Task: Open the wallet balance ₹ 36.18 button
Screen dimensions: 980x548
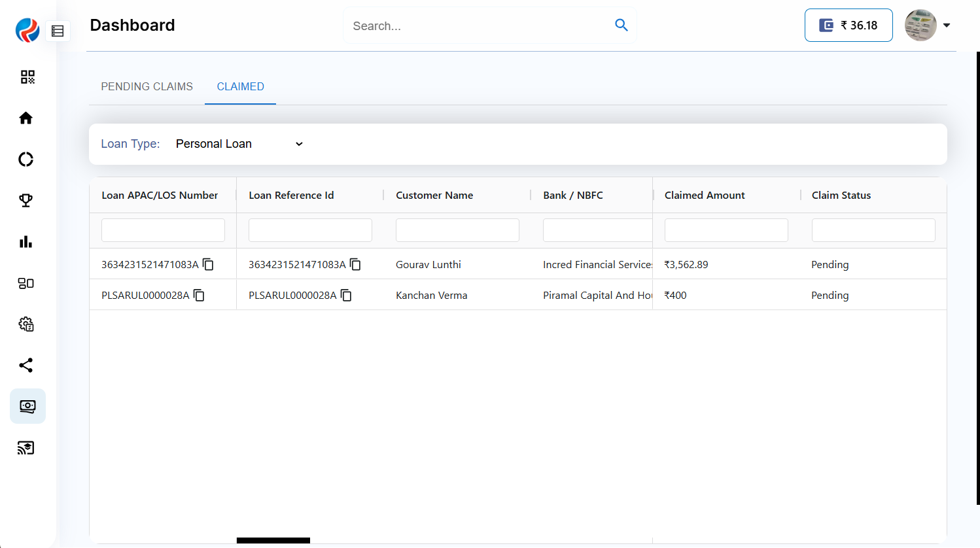Action: (x=848, y=26)
